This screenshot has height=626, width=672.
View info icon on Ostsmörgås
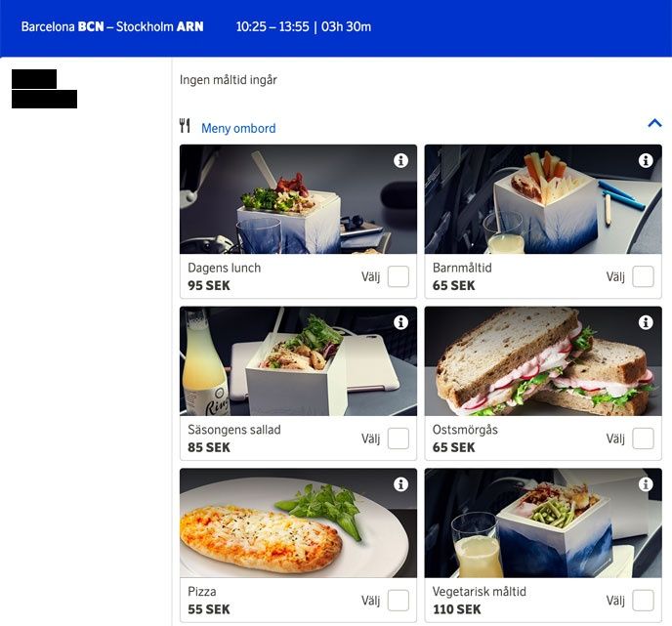pyautogui.click(x=646, y=322)
